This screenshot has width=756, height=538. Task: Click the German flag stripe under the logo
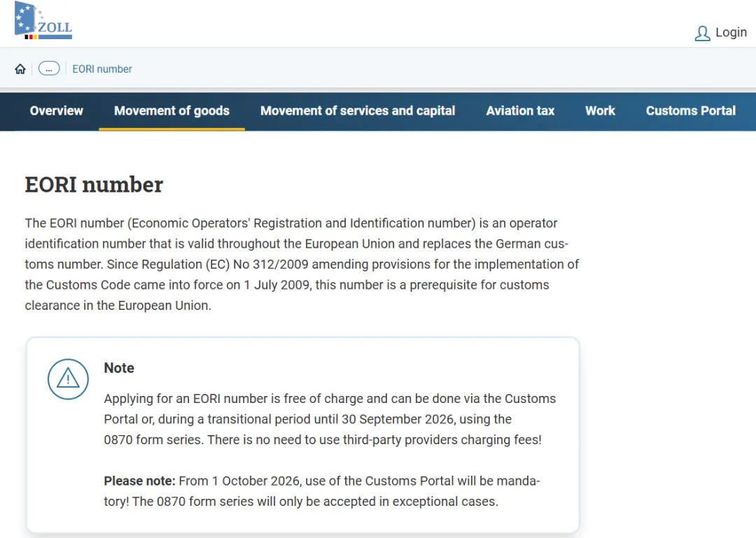31,36
